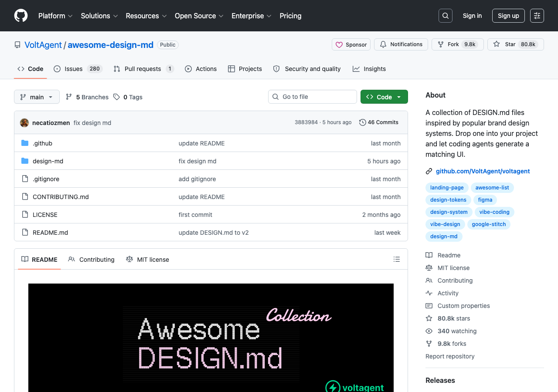Expand the Enterprise menu
The image size is (558, 392).
252,16
